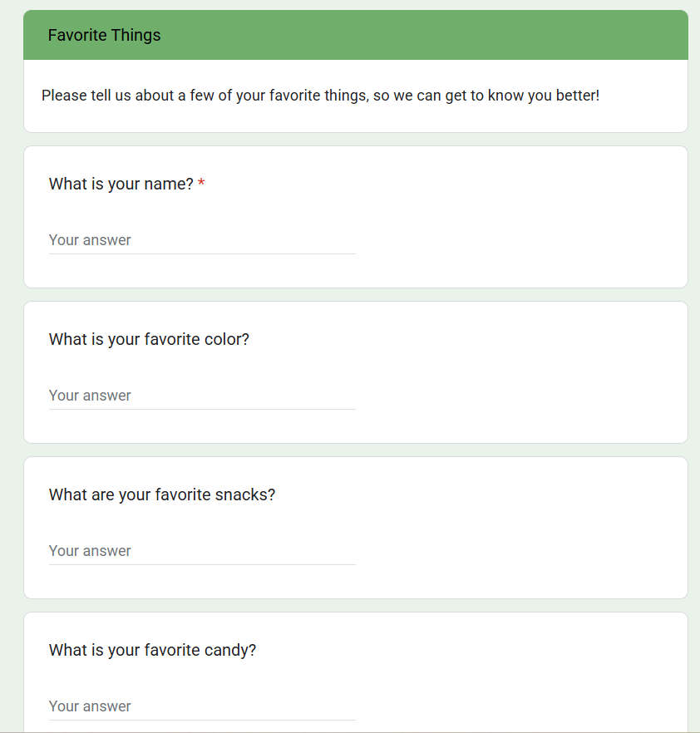700x733 pixels.
Task: Click 'What are your favorite snacks?' question text
Action: tap(162, 495)
